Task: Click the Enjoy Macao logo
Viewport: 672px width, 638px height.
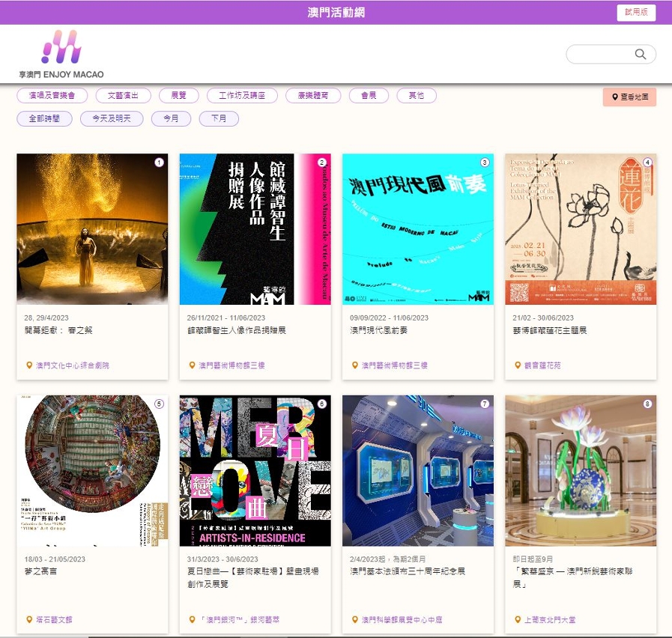Action: pos(61,54)
